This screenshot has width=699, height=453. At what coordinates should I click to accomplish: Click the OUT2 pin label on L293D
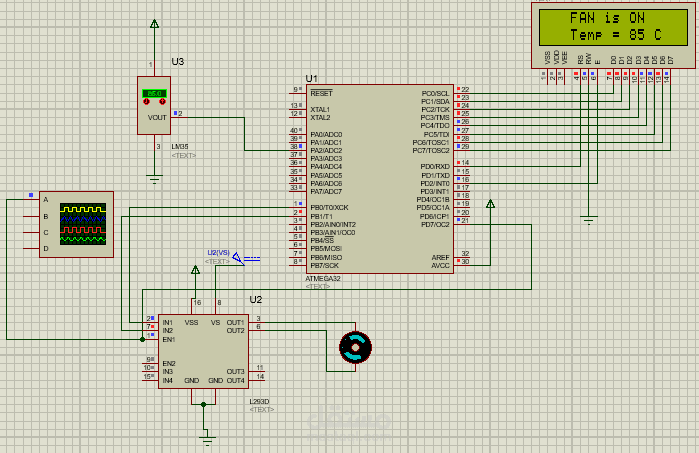pyautogui.click(x=235, y=331)
